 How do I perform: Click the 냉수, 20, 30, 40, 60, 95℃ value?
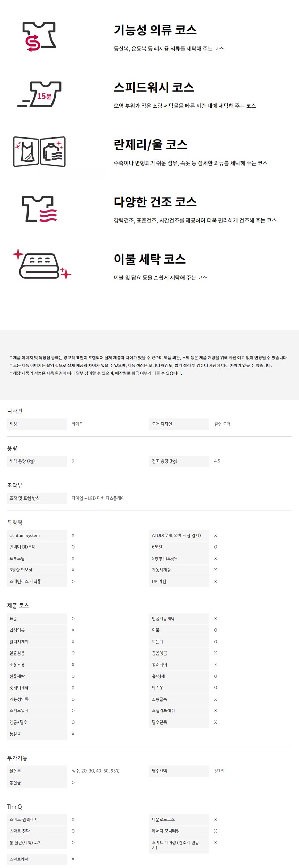pyautogui.click(x=95, y=771)
